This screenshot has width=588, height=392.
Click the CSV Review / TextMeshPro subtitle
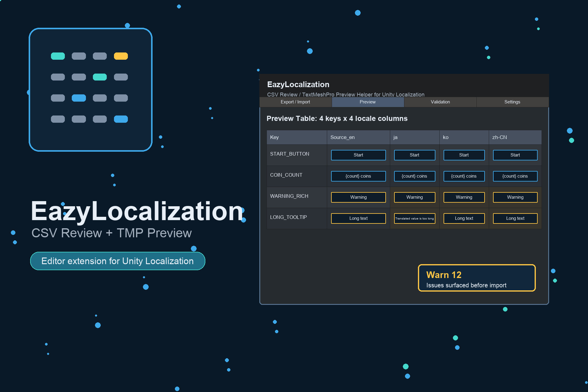[346, 94]
